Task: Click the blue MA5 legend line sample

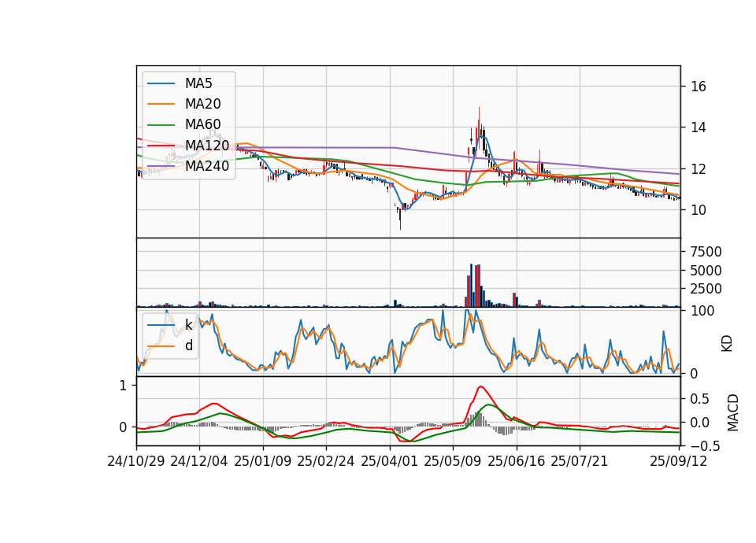Action: [x=161, y=84]
